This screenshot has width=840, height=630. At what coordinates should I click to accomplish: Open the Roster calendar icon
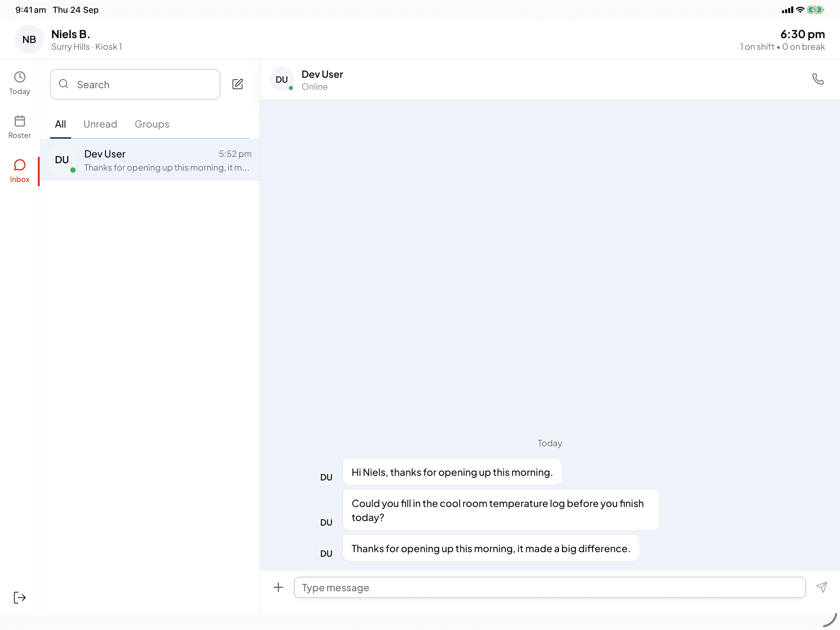point(20,121)
